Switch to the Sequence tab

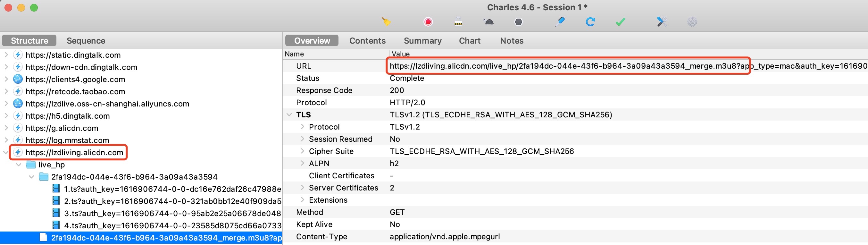pyautogui.click(x=86, y=41)
